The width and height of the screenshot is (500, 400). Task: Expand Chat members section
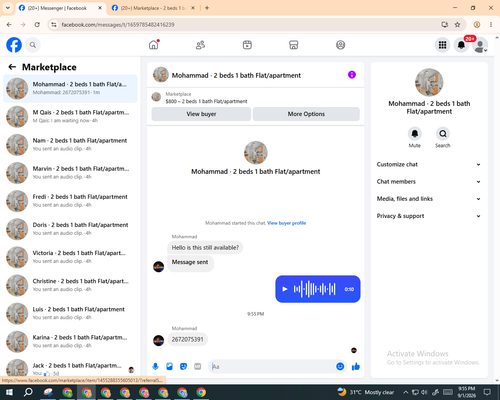429,182
